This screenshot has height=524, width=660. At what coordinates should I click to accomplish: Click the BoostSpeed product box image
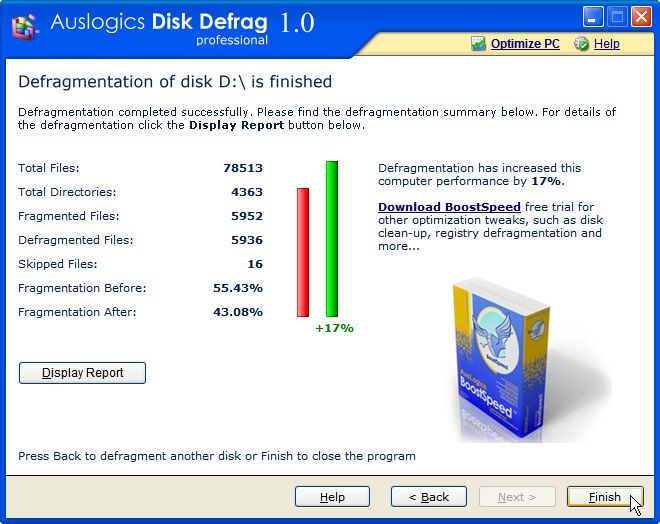(x=500, y=360)
